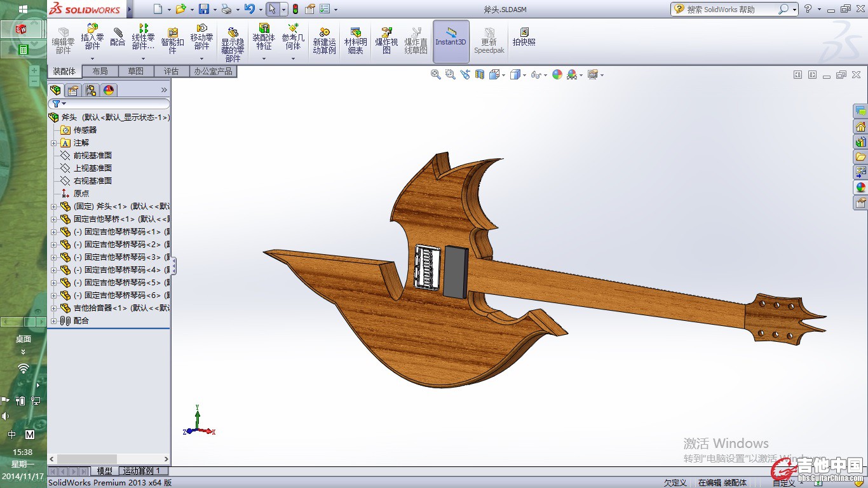Select the 传感器 sensors item
This screenshot has height=488, width=868.
click(85, 130)
